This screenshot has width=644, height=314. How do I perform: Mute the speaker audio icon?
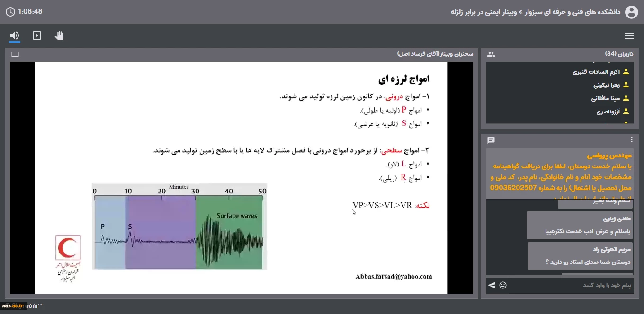[x=15, y=36]
